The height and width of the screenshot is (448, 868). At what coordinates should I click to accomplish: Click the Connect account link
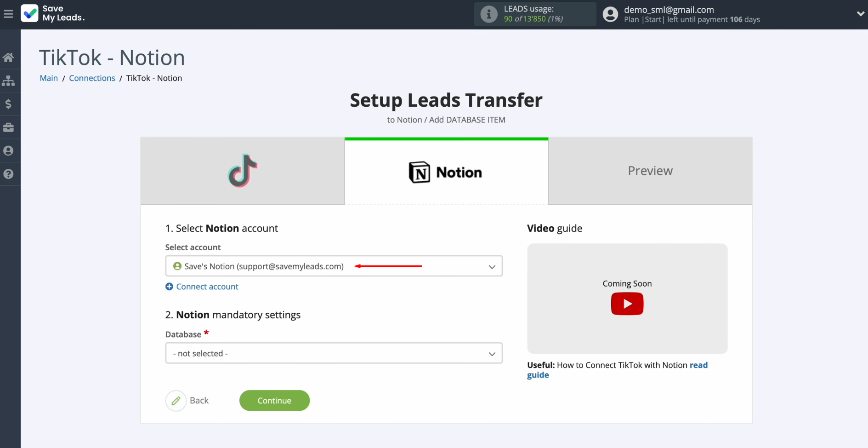[207, 287]
